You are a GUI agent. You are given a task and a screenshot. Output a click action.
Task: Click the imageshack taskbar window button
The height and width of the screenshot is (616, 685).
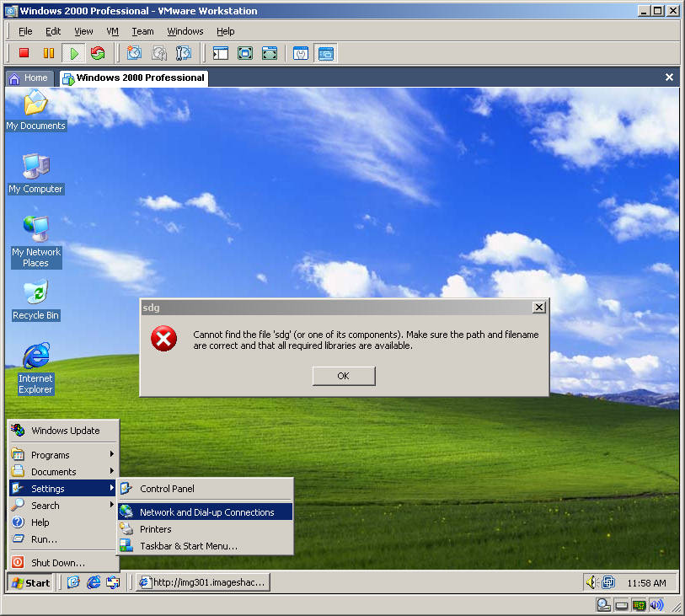click(x=203, y=582)
